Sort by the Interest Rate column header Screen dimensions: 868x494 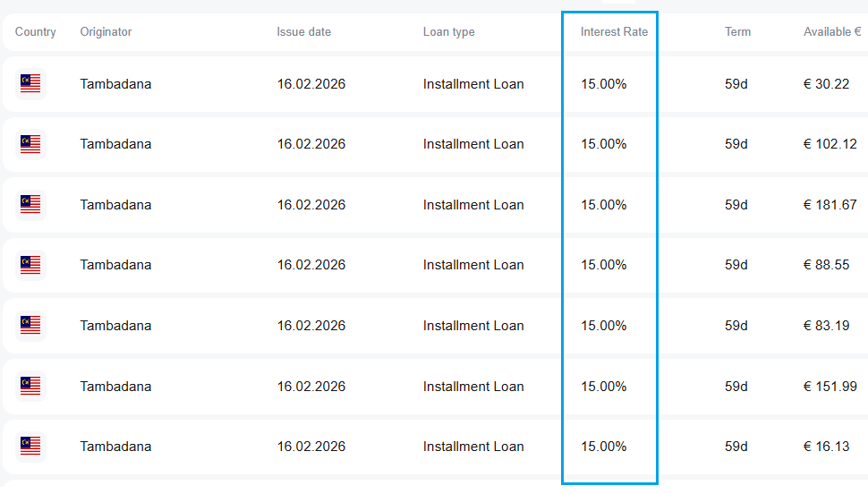coord(614,32)
